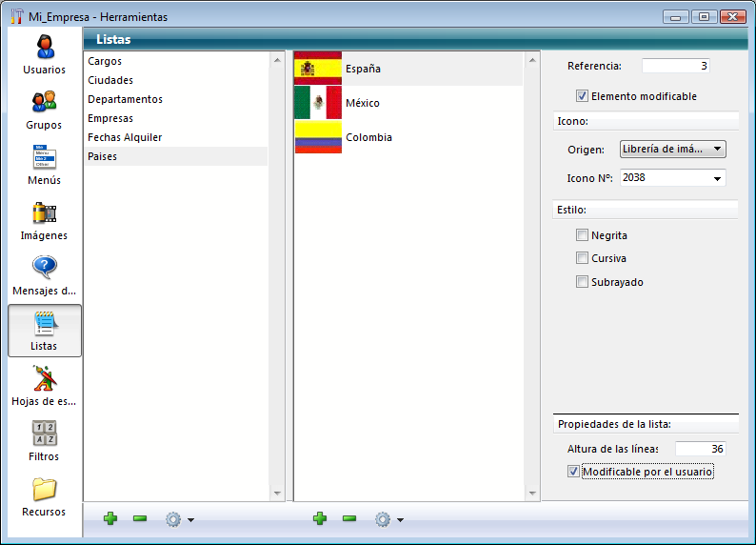Click the Referencia input field
This screenshot has height=545, width=756.
pyautogui.click(x=675, y=66)
